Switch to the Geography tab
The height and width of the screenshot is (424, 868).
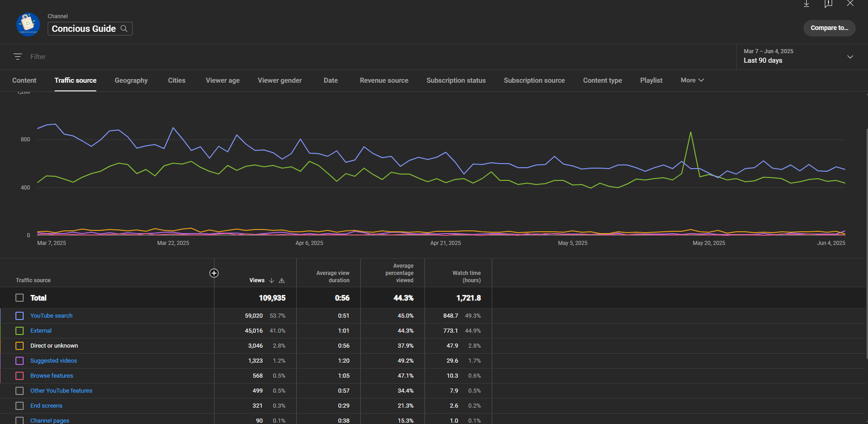pos(131,80)
